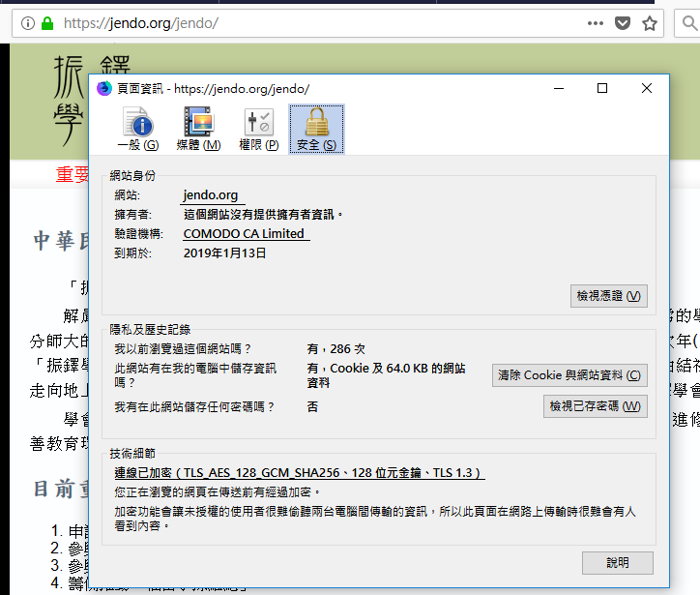The width and height of the screenshot is (700, 595).
Task: Click the Save to Pocket icon
Action: coord(624,22)
